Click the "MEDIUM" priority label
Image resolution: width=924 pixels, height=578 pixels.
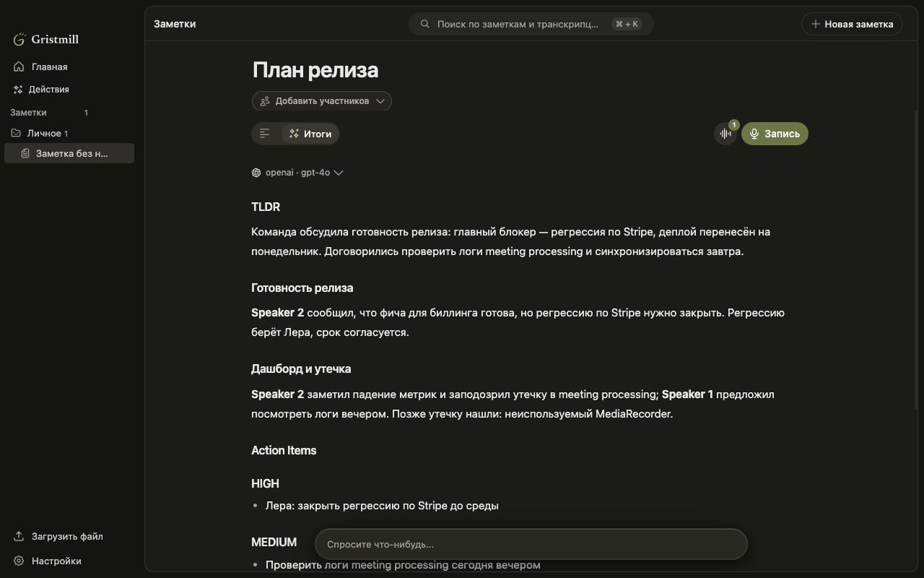(274, 542)
